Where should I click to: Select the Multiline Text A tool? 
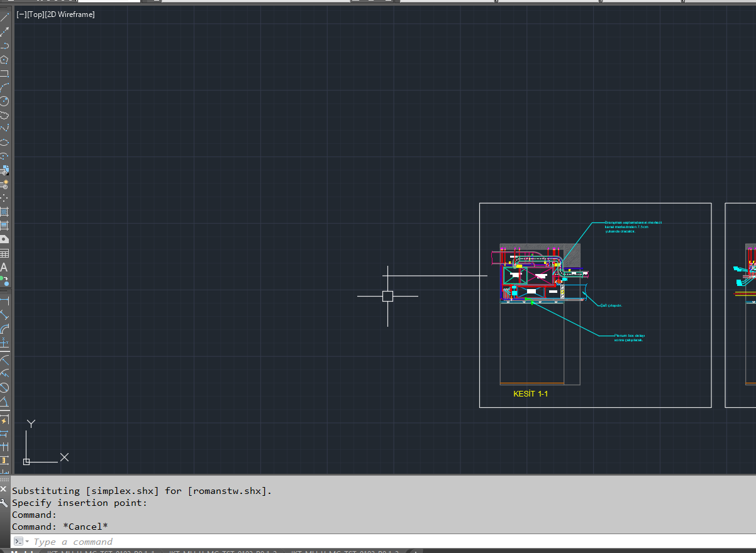tap(4, 268)
